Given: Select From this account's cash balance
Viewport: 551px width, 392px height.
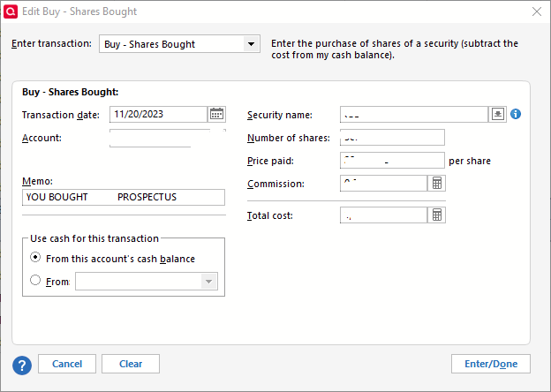Looking at the screenshot, I should click(35, 259).
